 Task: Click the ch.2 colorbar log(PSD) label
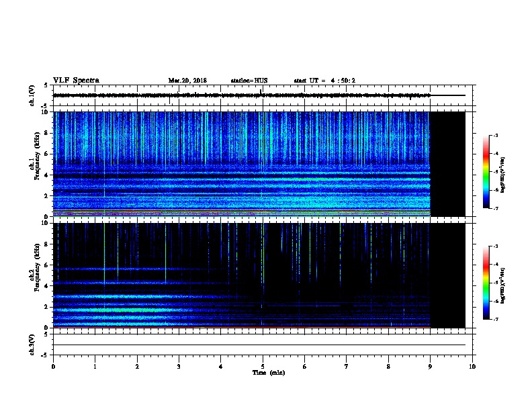coord(503,285)
